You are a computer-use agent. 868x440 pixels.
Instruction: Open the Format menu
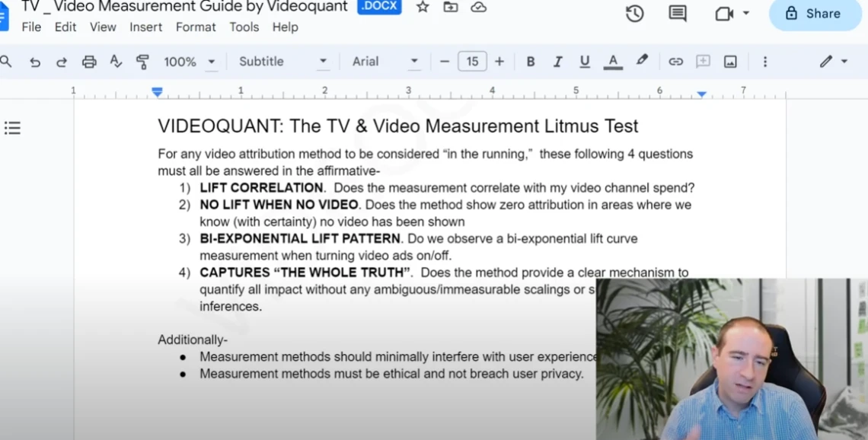[x=196, y=27]
